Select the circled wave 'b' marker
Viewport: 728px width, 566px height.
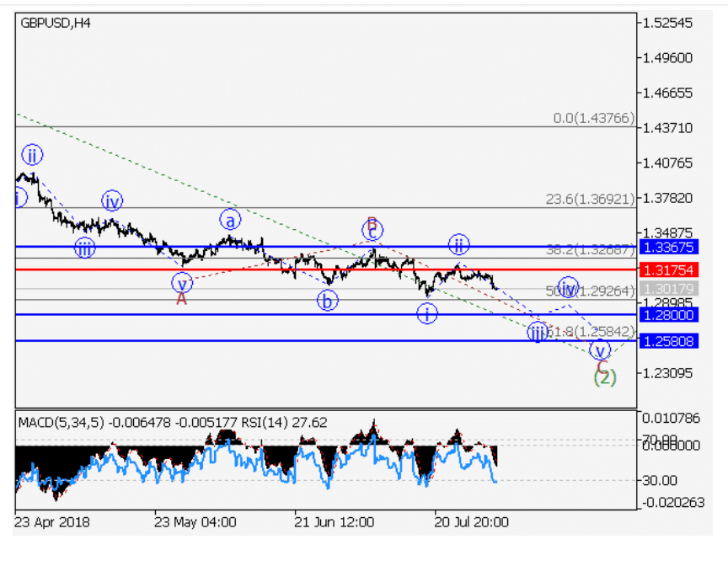pyautogui.click(x=327, y=300)
